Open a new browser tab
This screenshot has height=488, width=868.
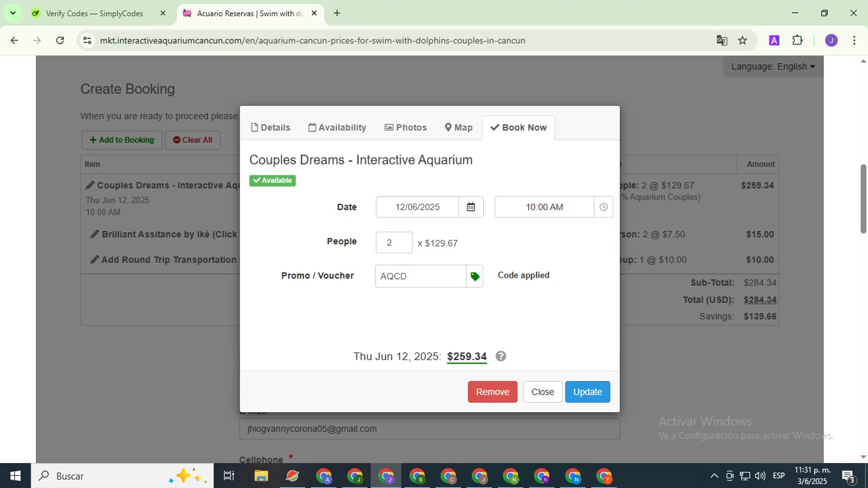coord(337,13)
